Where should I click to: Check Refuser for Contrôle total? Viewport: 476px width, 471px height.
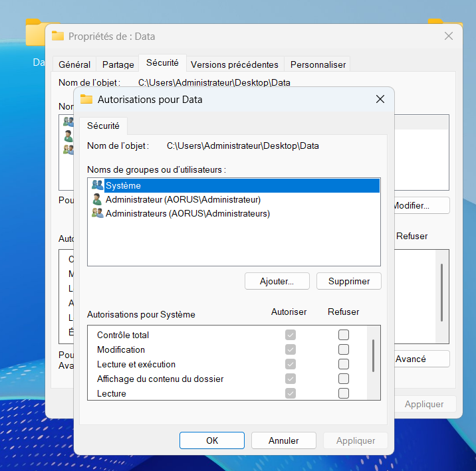pyautogui.click(x=344, y=335)
